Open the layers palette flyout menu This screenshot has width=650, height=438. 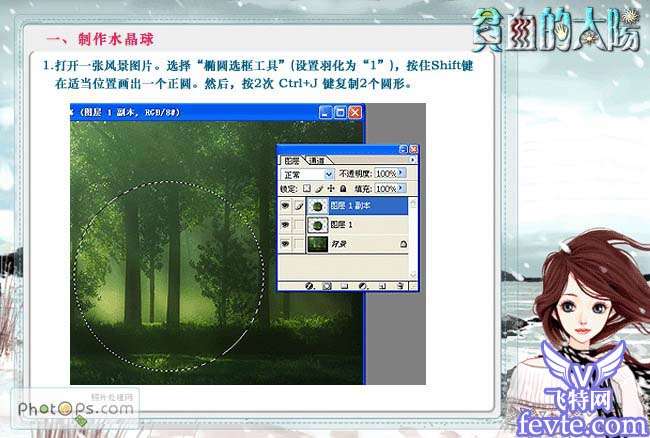[x=412, y=160]
